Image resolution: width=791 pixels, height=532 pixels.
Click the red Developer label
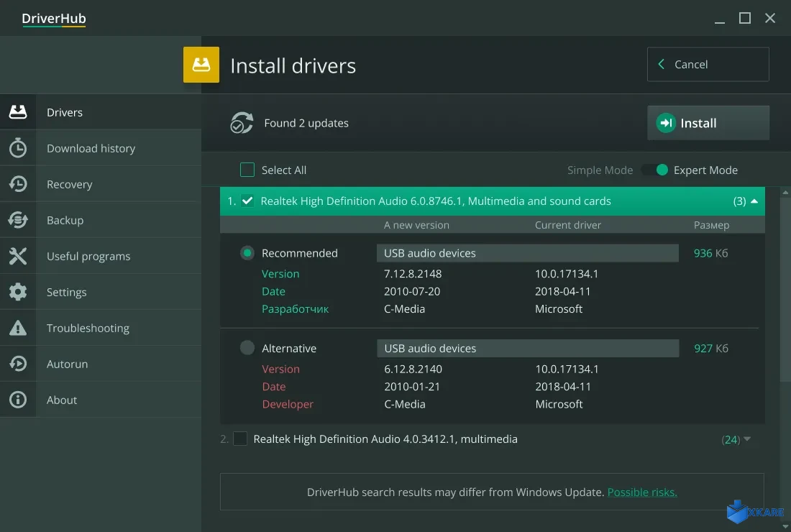pos(288,405)
